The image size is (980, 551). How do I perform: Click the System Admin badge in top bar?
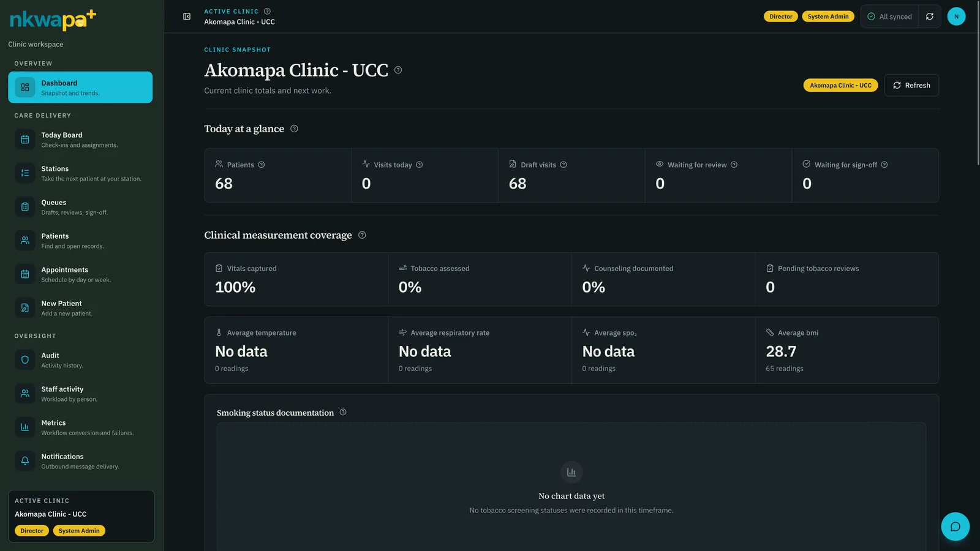click(x=828, y=17)
